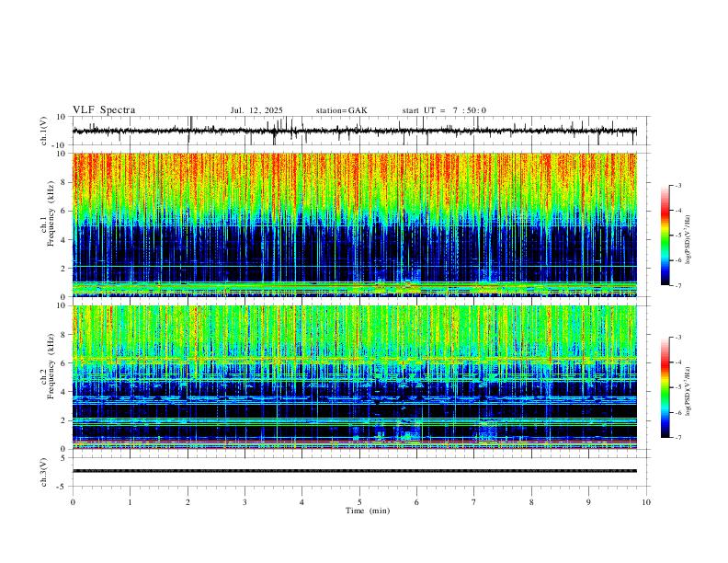Viewport: 728px width, 563px height.
Task: Click the ch.1 waveform trace panel
Action: click(360, 131)
